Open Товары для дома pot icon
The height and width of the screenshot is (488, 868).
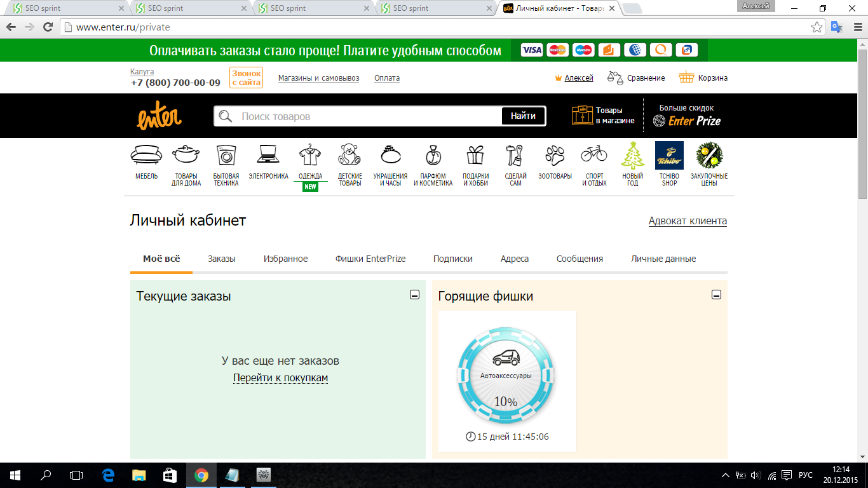coord(186,155)
